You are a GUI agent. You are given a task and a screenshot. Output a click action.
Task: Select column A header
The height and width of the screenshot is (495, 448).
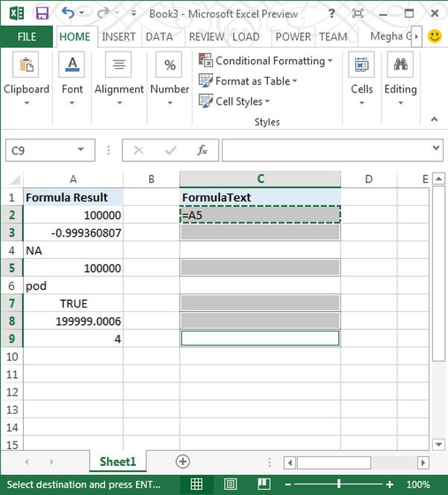[x=73, y=179]
